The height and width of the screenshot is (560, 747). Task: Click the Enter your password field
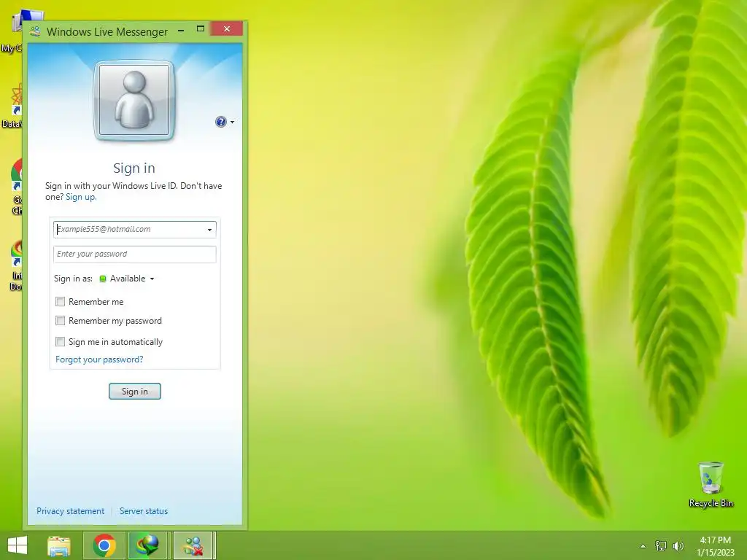[x=135, y=254]
